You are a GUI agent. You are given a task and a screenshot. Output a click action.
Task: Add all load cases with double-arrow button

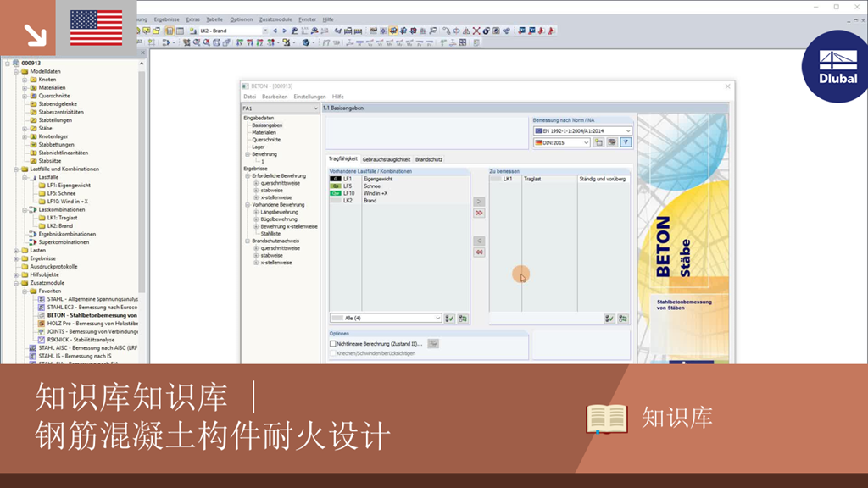tap(480, 213)
